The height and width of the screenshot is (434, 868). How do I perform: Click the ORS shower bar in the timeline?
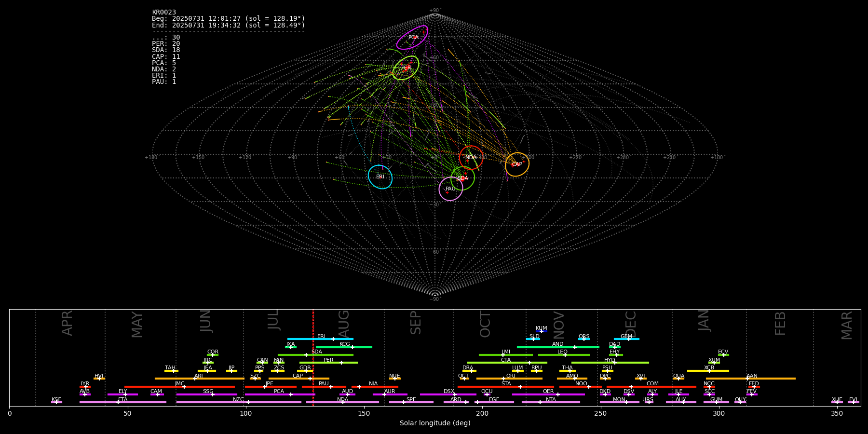584,339
